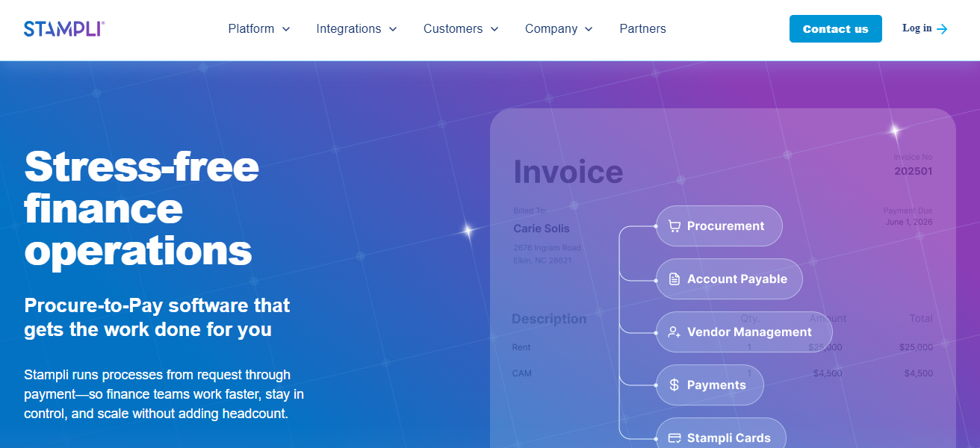
Task: Open the Platform navigation menu
Action: (252, 29)
